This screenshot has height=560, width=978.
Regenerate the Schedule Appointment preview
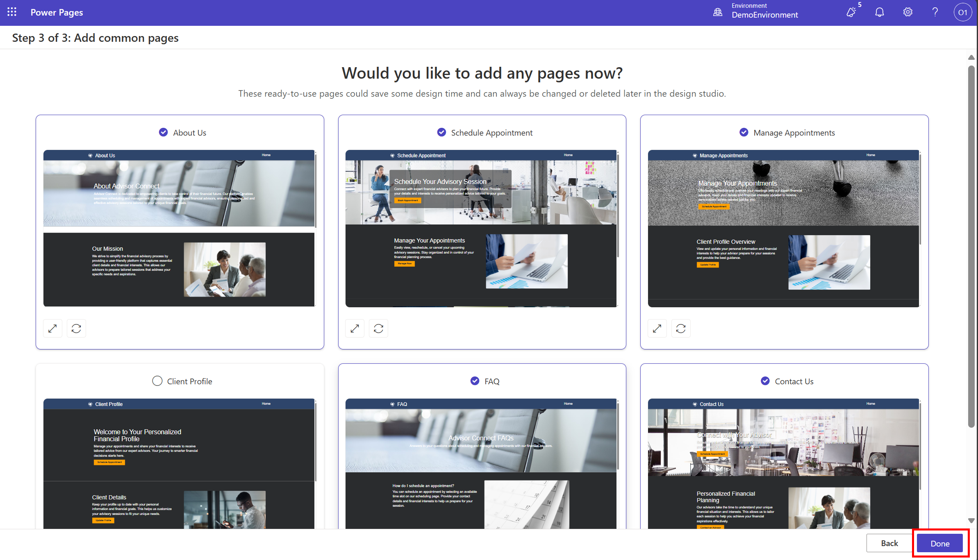click(378, 328)
